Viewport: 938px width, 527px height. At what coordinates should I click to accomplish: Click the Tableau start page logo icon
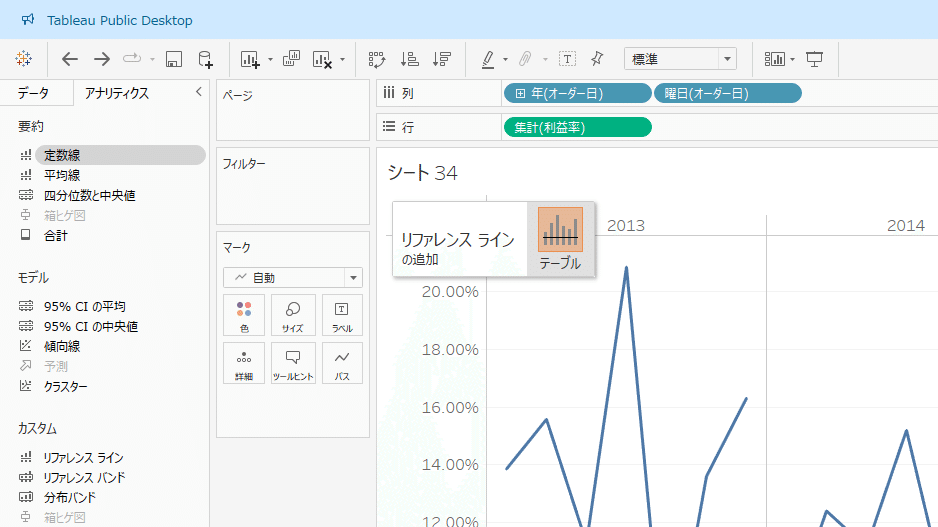pyautogui.click(x=24, y=59)
